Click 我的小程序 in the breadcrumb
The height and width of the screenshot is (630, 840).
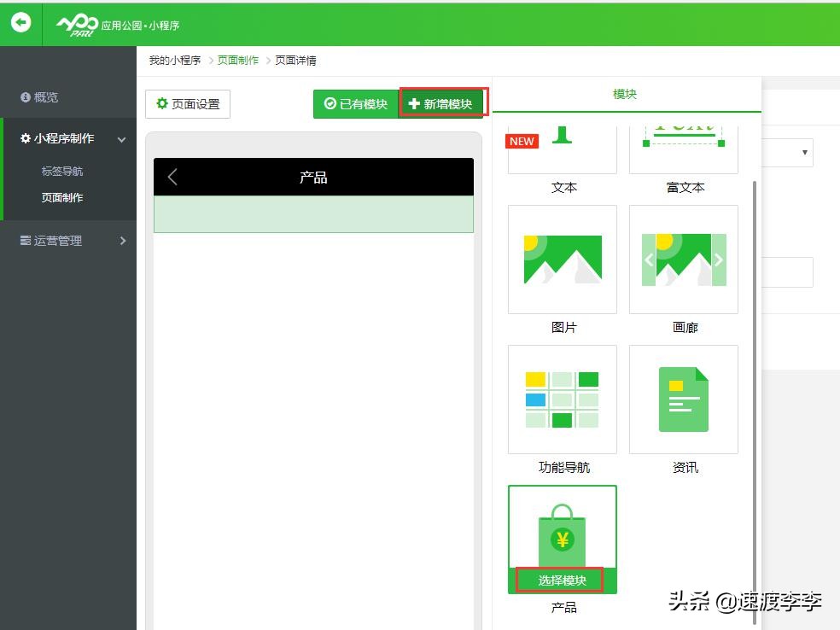coord(173,60)
